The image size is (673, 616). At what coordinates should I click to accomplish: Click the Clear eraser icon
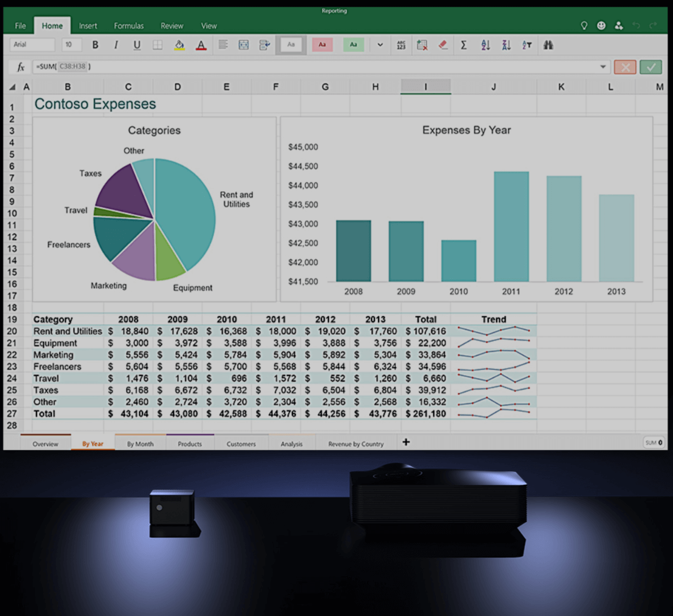[443, 45]
